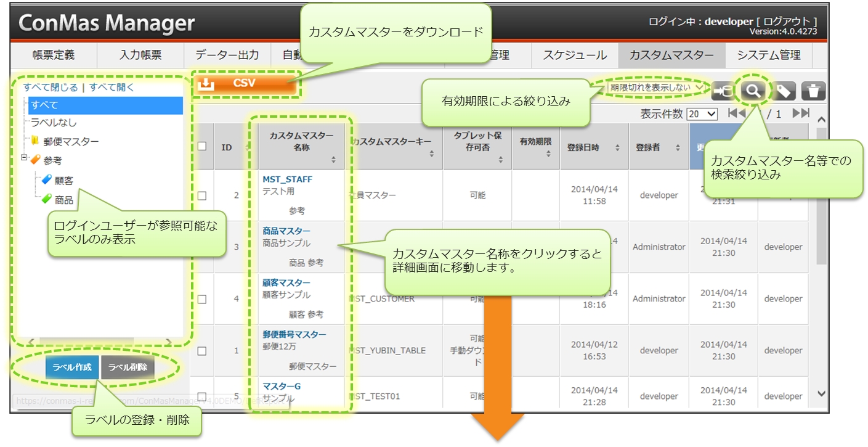Open the 表示件数 dropdown showing 20
The width and height of the screenshot is (868, 447).
pyautogui.click(x=702, y=114)
